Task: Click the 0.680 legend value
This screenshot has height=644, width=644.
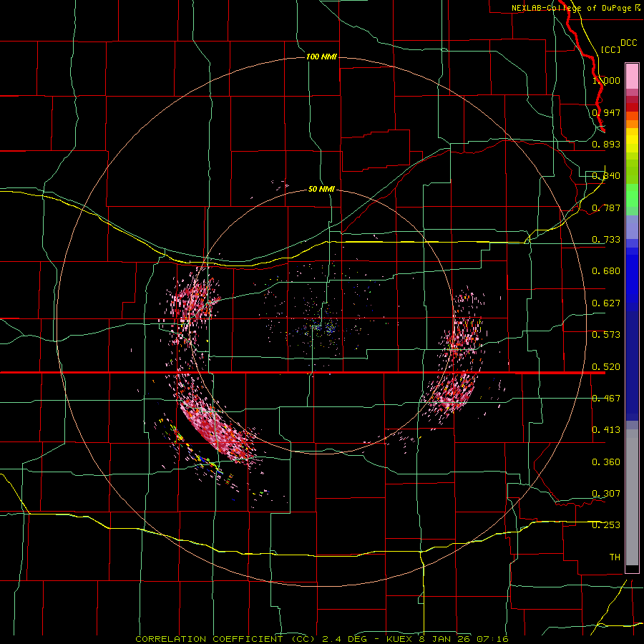Action: pyautogui.click(x=606, y=271)
